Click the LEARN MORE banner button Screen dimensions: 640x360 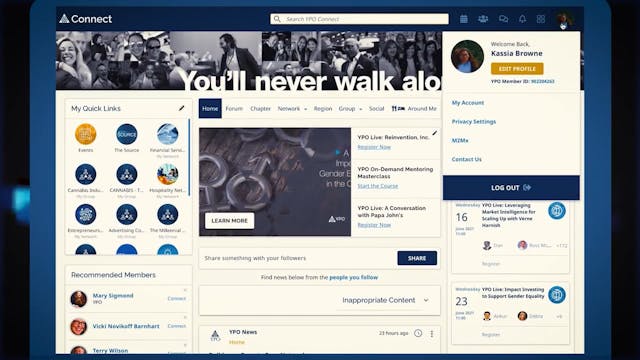(229, 220)
